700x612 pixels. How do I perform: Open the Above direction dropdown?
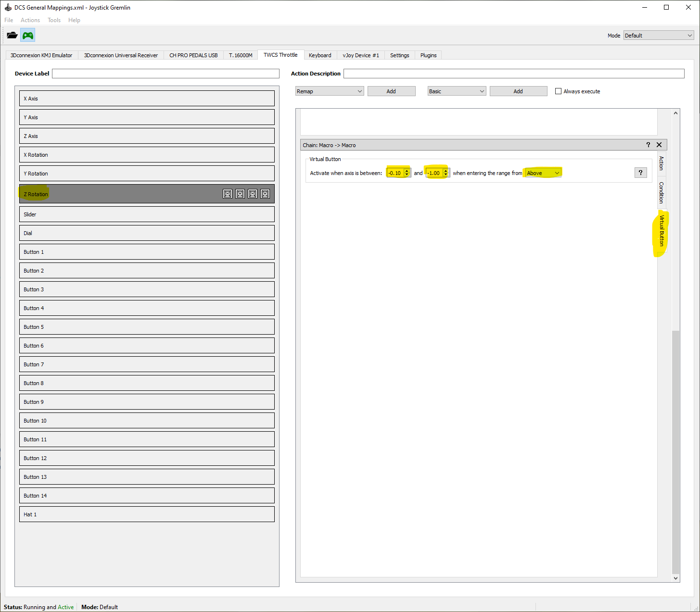click(543, 173)
